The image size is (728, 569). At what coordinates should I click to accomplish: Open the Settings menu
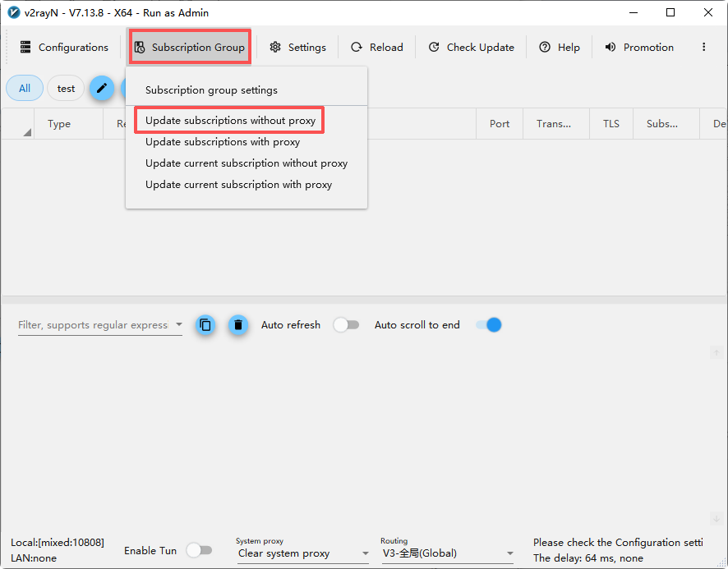point(297,48)
